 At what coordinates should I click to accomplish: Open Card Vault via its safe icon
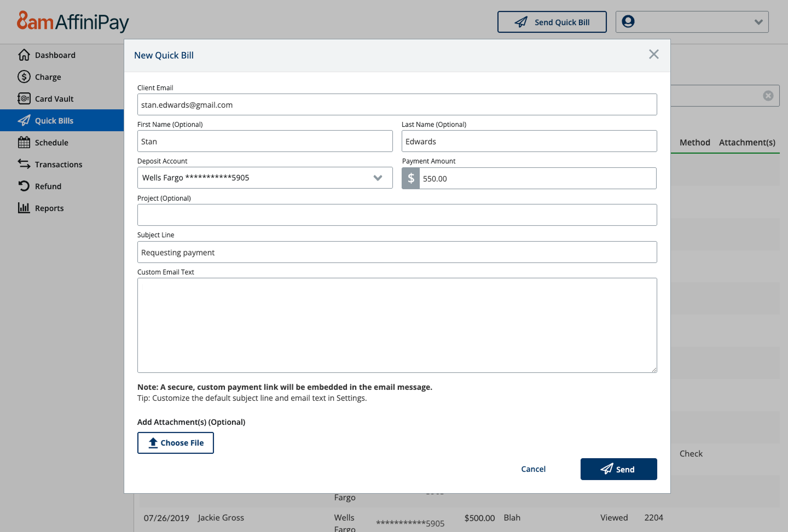coord(24,98)
